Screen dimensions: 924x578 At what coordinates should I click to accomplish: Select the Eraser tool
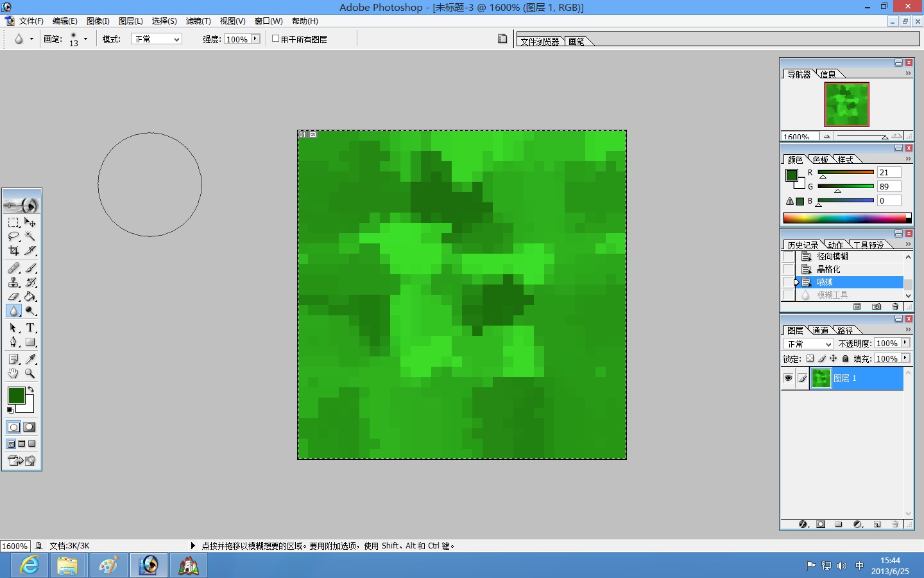point(13,296)
